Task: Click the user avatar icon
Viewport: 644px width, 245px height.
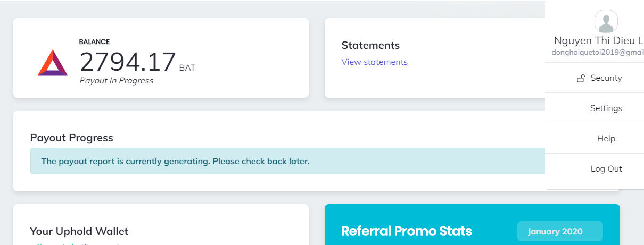Action: point(606,21)
